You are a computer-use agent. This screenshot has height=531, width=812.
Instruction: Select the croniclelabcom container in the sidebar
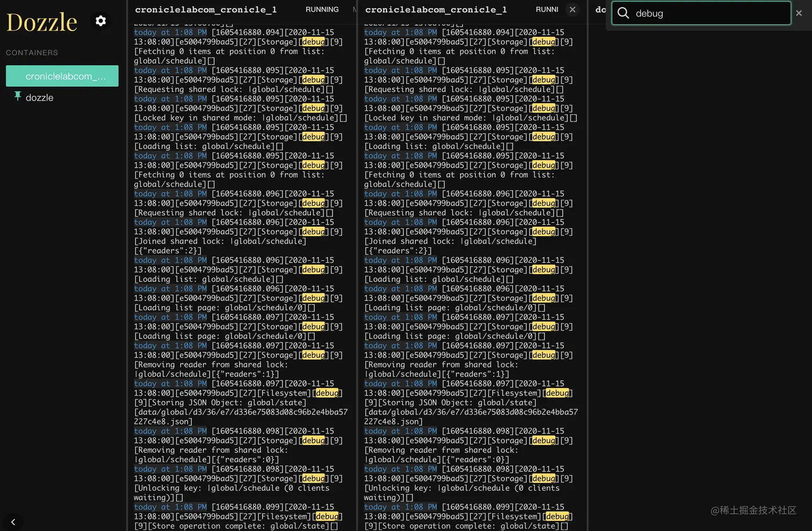click(62, 76)
